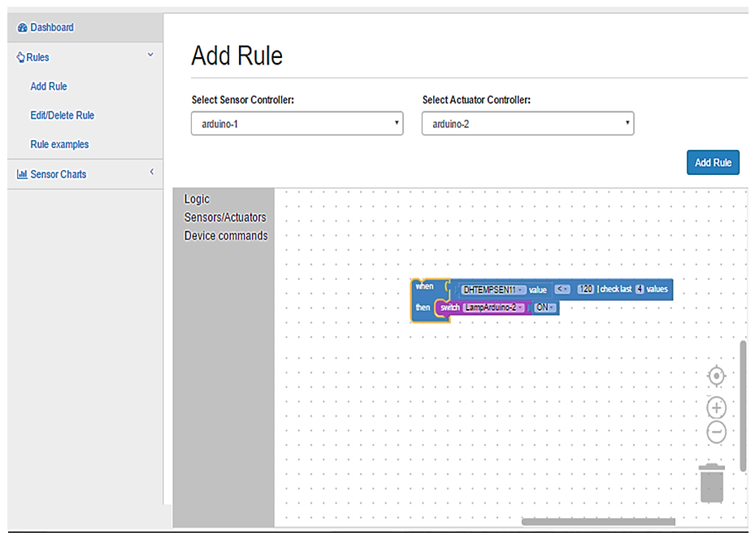Expand the Sensor Charts menu chevron
Viewport: 756px width, 542px height.
(x=152, y=172)
